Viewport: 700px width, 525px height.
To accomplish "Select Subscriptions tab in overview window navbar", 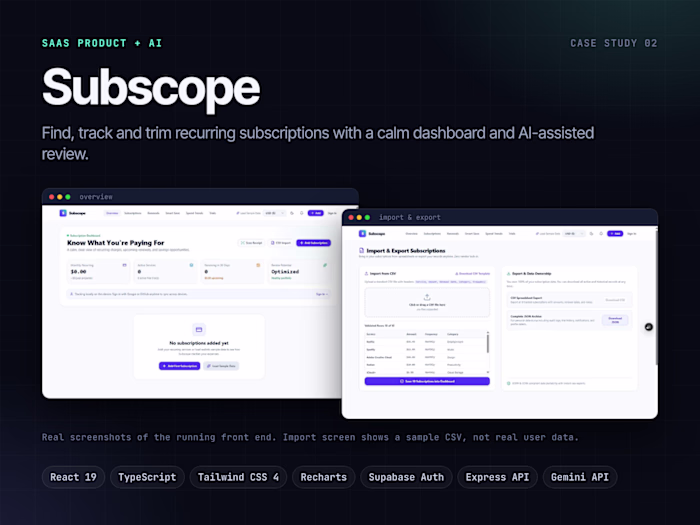I will coord(133,213).
